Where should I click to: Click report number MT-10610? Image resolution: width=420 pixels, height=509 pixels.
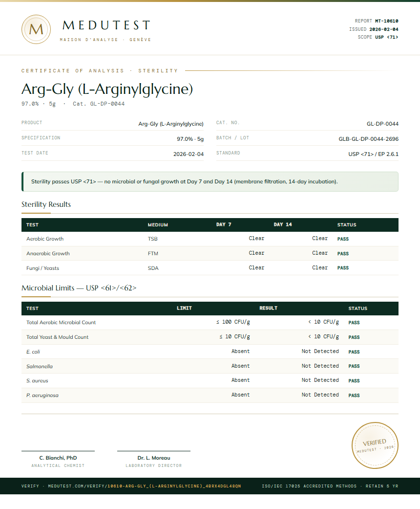pos(387,21)
